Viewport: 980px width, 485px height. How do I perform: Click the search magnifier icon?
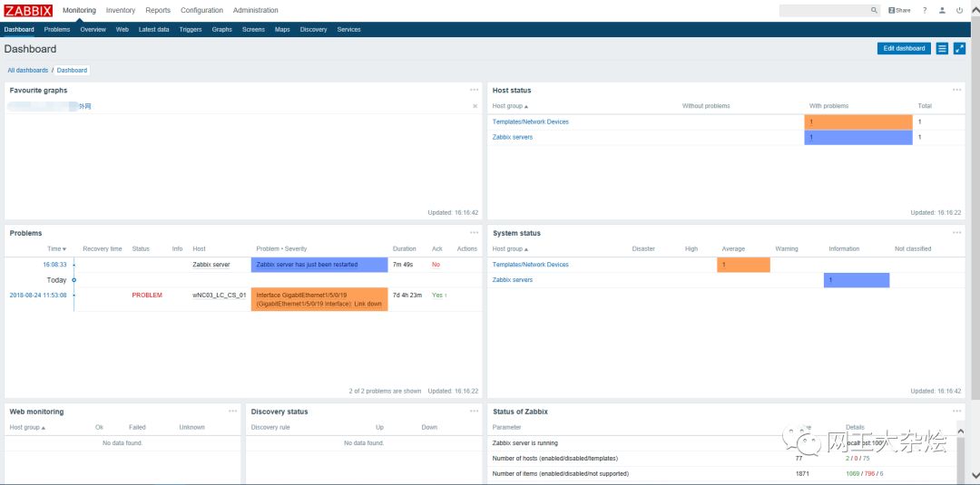click(874, 11)
